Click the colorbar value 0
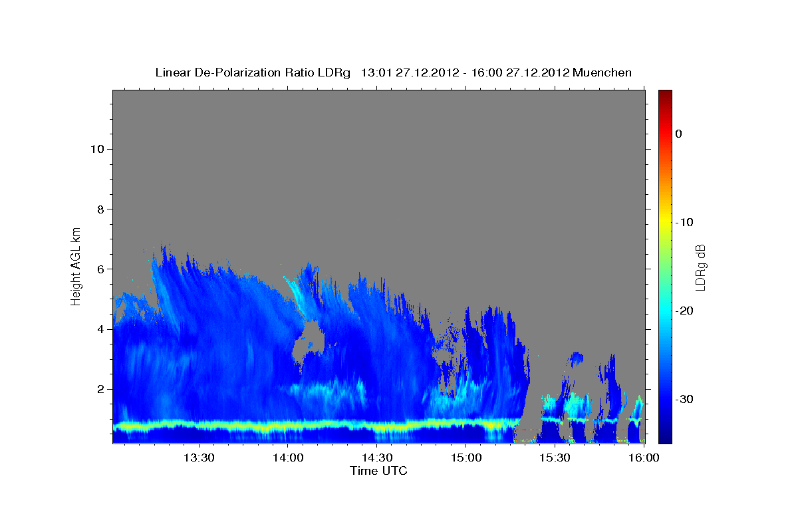Screen dimensions: 798x532 678,134
